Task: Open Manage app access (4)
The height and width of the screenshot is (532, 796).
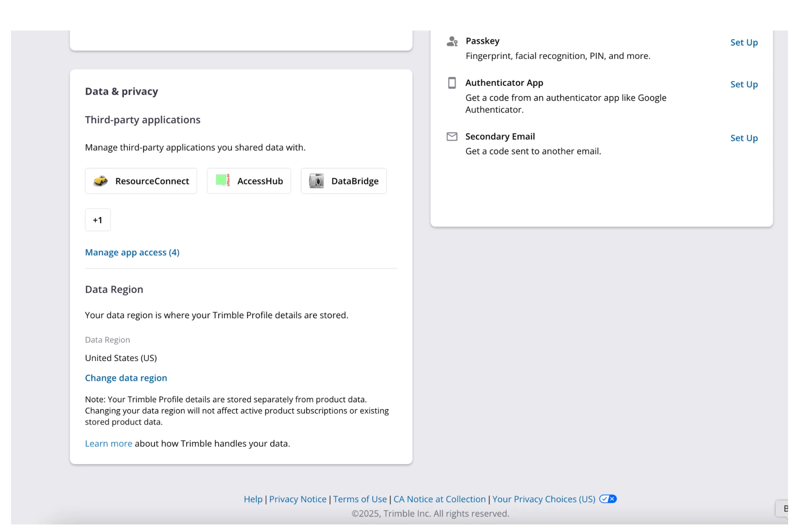Action: pyautogui.click(x=132, y=253)
